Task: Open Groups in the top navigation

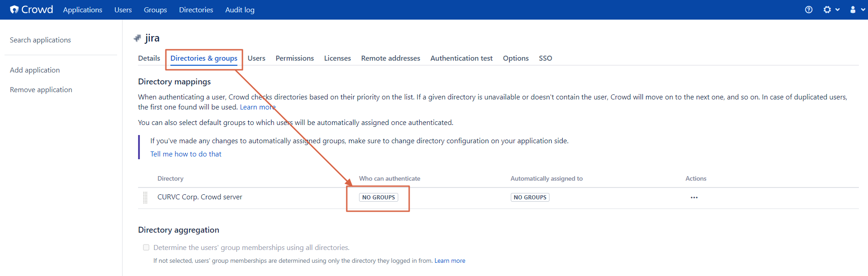Action: coord(155,10)
